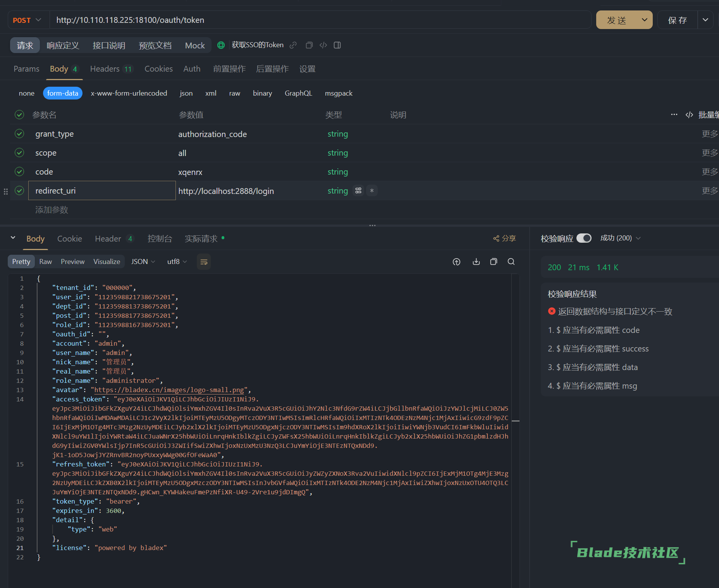Copy the response body
Viewport: 719px width, 588px height.
tap(494, 262)
